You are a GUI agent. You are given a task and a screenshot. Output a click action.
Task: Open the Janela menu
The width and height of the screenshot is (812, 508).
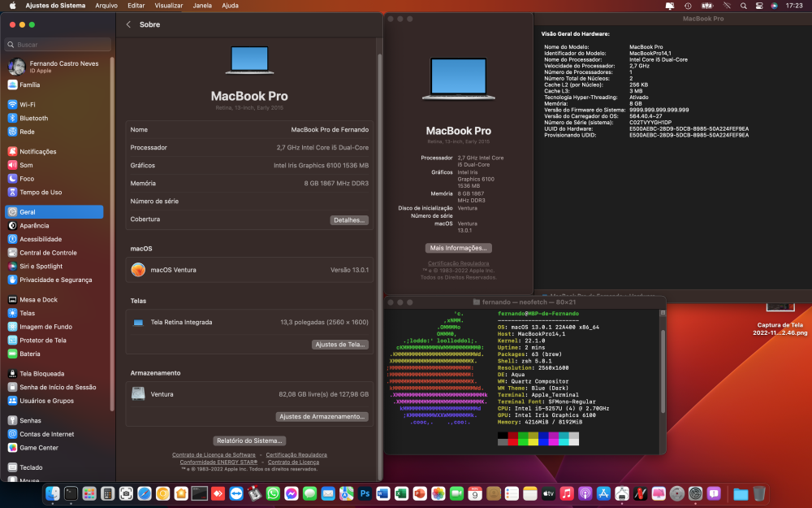coord(202,6)
